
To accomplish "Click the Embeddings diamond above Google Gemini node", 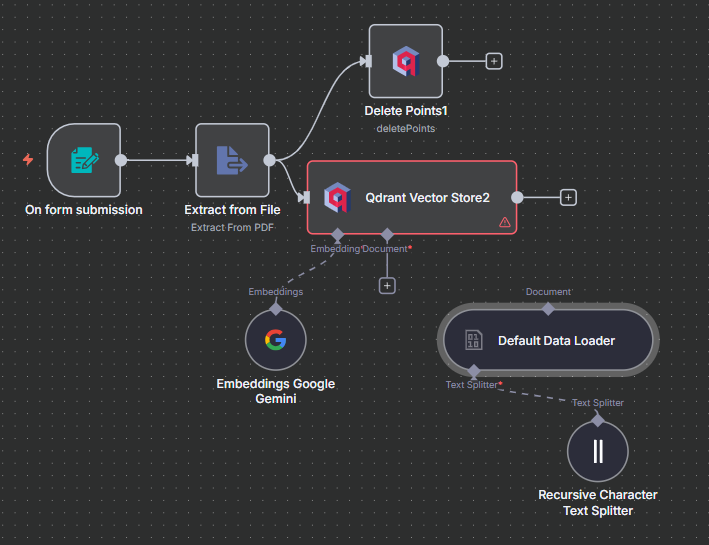I will pos(275,308).
